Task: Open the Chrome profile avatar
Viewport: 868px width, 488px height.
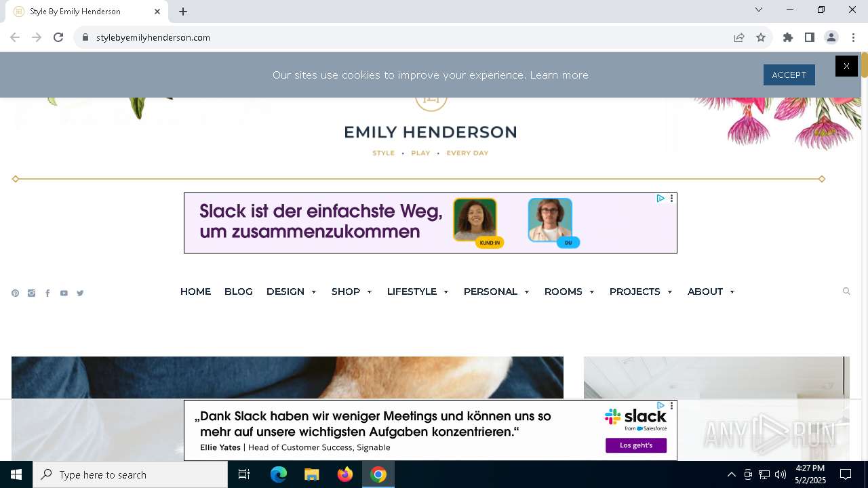Action: pyautogui.click(x=831, y=37)
